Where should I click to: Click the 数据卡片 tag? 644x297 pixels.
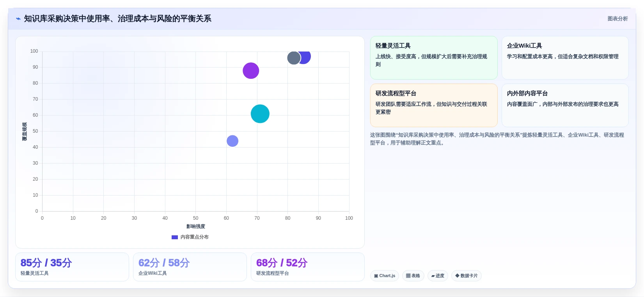pos(467,276)
